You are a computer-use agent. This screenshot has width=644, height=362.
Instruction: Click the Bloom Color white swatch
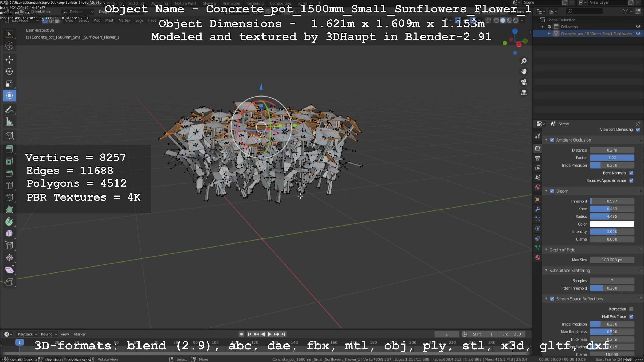point(612,224)
